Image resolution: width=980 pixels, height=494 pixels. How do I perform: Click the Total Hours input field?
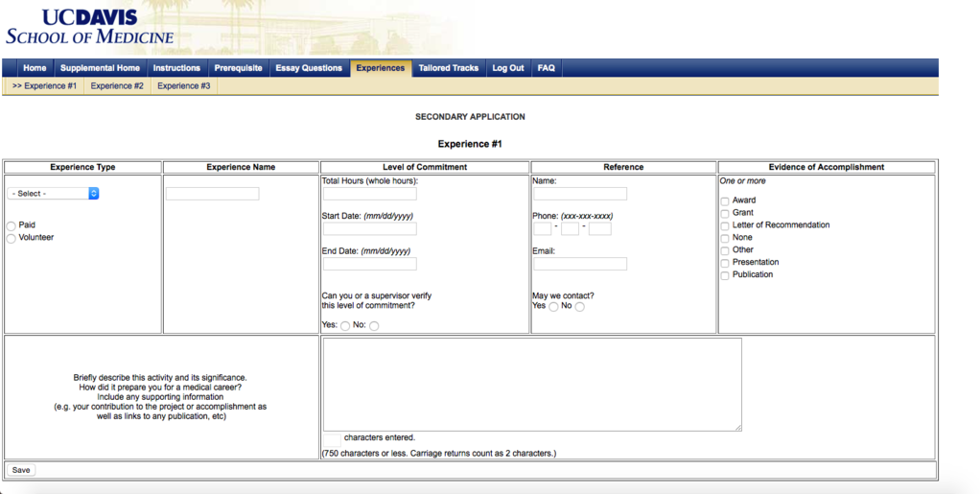pos(369,194)
